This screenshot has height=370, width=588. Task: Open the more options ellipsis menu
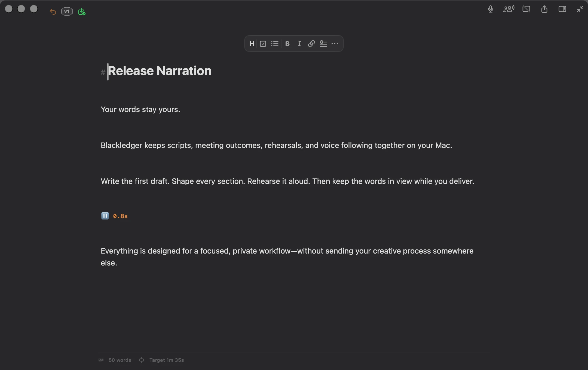[335, 44]
